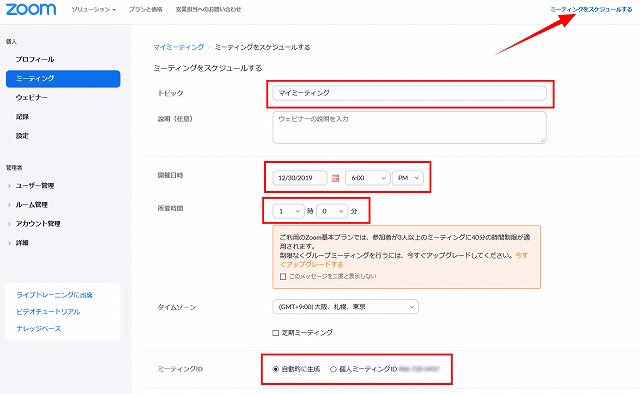Select 自動的に生成 radio button
640x394 pixels.
coord(276,369)
